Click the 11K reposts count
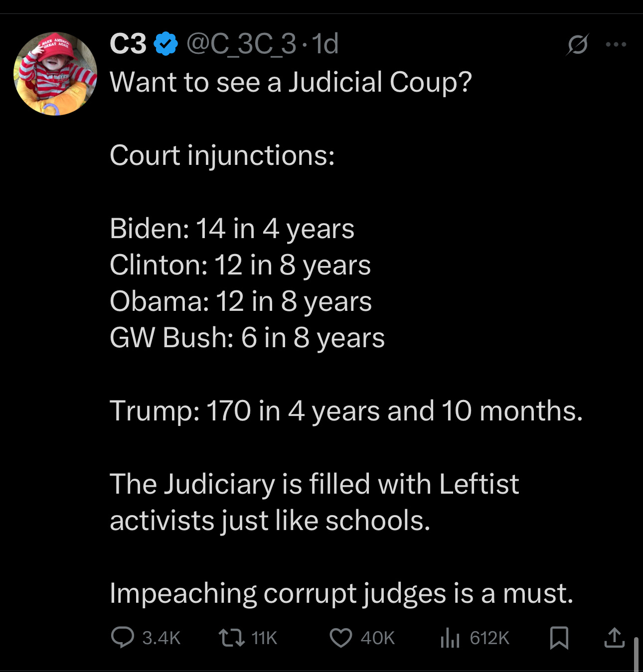 [264, 638]
